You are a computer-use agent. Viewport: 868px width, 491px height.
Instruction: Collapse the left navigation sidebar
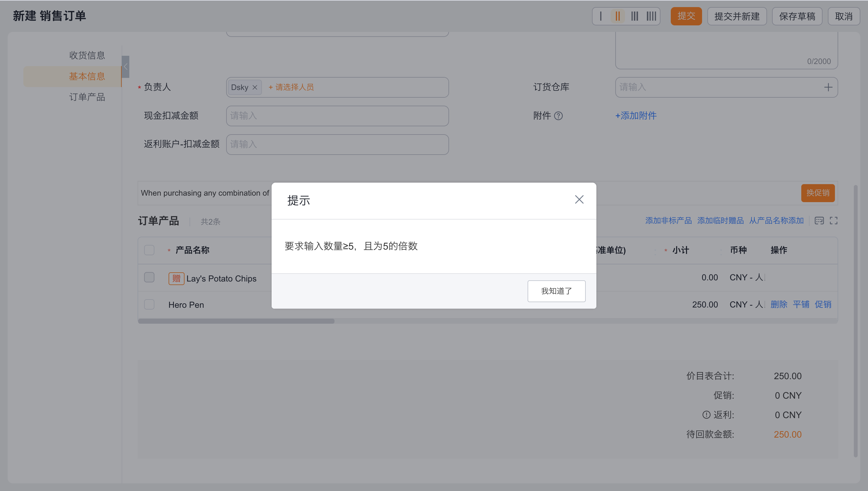tap(125, 67)
